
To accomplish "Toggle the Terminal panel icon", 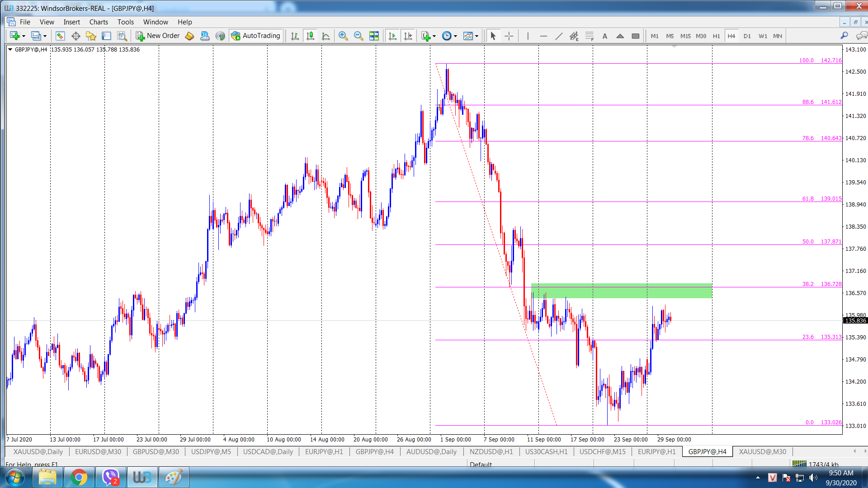I will [106, 36].
